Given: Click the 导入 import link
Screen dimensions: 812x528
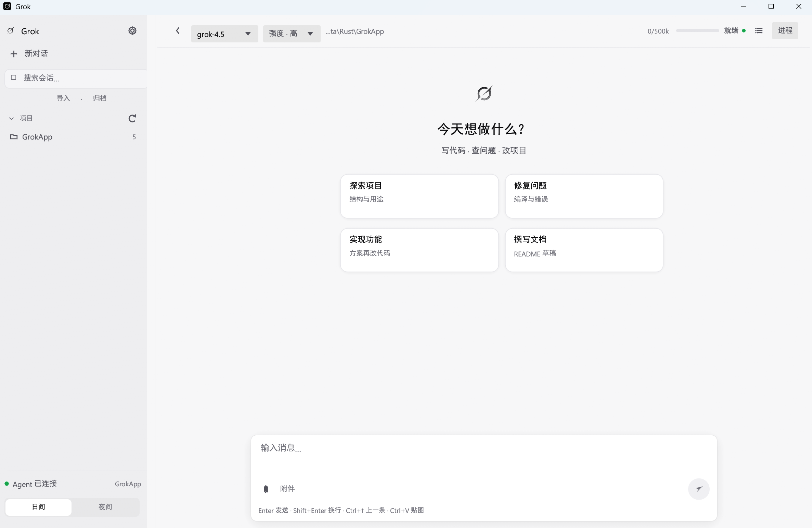Looking at the screenshot, I should (63, 98).
